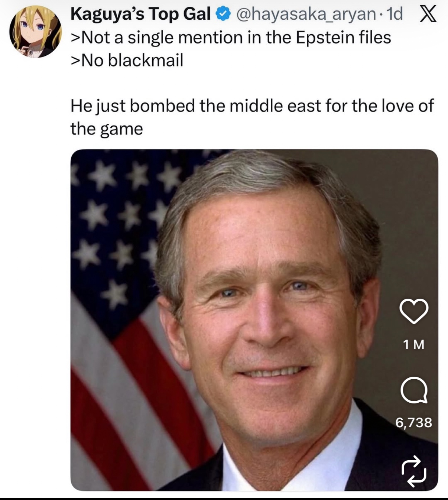Open the anime profile avatar
The width and height of the screenshot is (448, 500).
point(35,31)
